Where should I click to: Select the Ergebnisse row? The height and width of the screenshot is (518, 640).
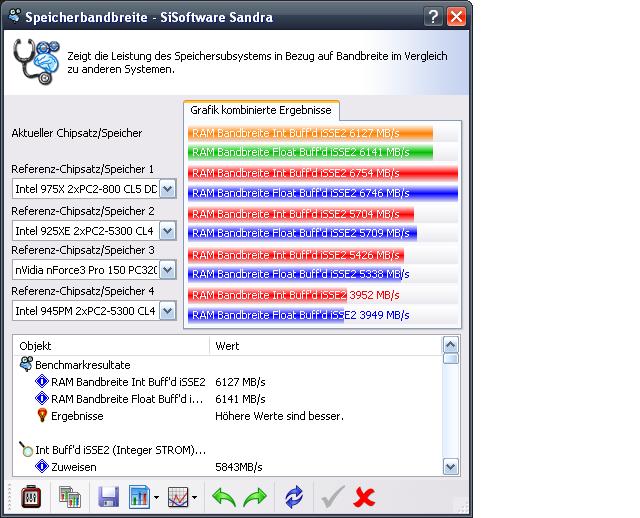click(x=77, y=416)
